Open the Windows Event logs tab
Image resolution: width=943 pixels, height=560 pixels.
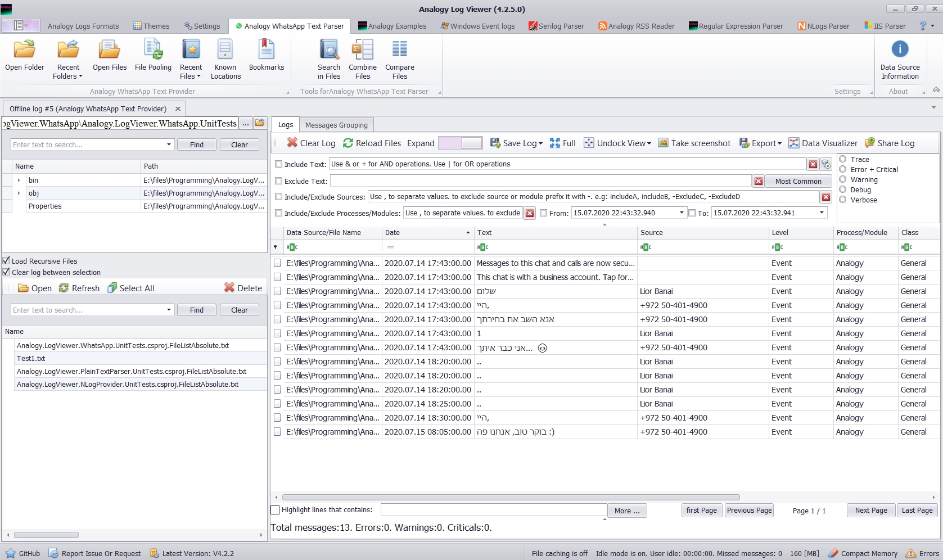pyautogui.click(x=477, y=26)
